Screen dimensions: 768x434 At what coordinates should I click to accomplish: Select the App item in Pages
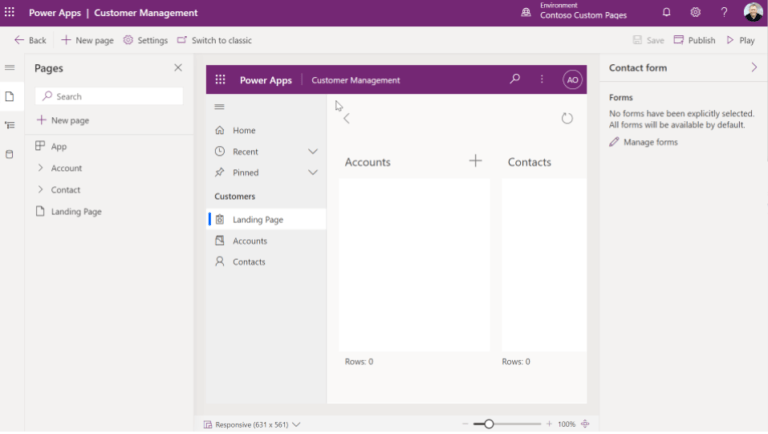point(51,146)
